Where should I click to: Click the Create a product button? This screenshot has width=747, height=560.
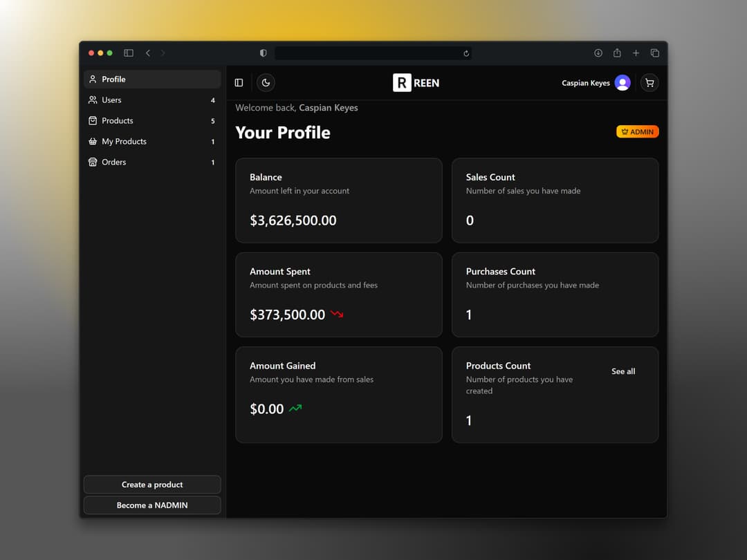tap(152, 484)
